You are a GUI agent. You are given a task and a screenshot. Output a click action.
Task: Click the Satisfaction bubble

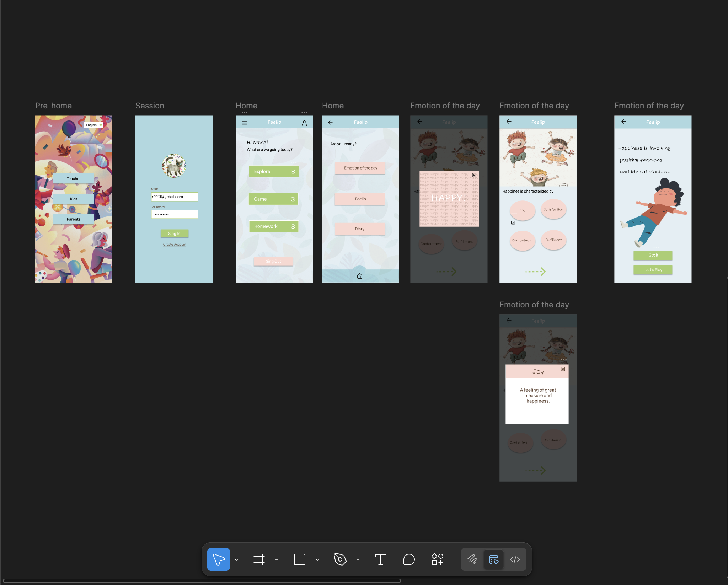pos(553,210)
